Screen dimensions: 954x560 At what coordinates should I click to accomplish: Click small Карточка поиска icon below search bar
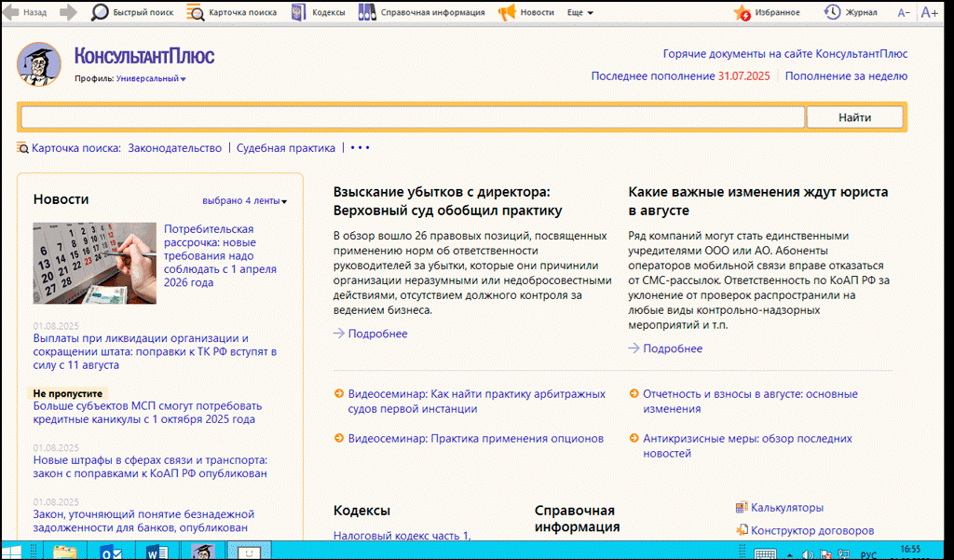pos(22,148)
